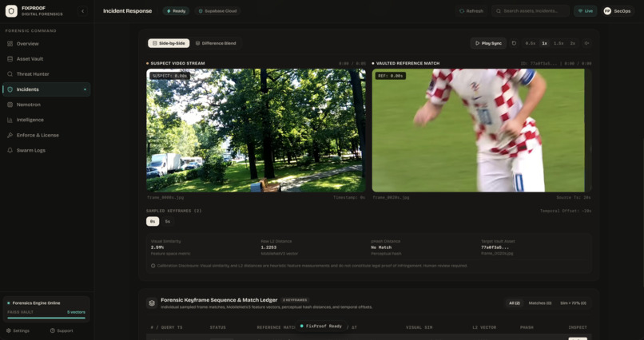Open the SecOps user profile
Screen dimensions: 644x340
(x=617, y=11)
